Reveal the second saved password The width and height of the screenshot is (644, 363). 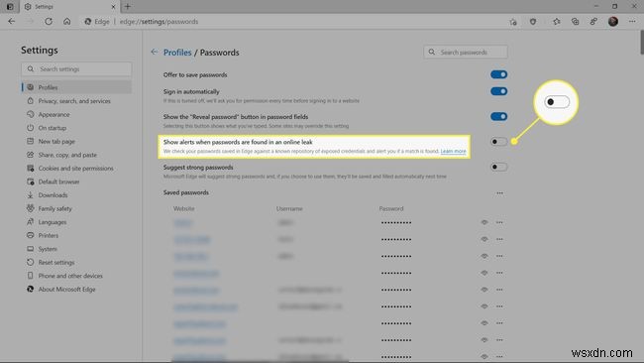(484, 239)
